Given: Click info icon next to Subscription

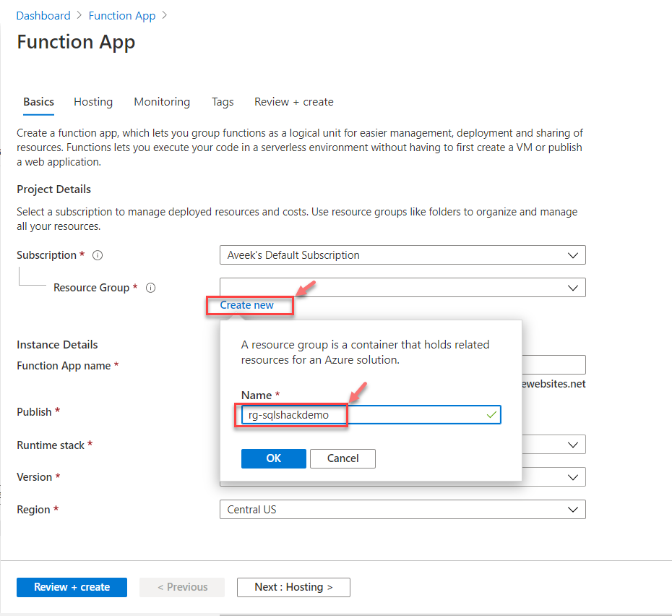Looking at the screenshot, I should point(98,255).
